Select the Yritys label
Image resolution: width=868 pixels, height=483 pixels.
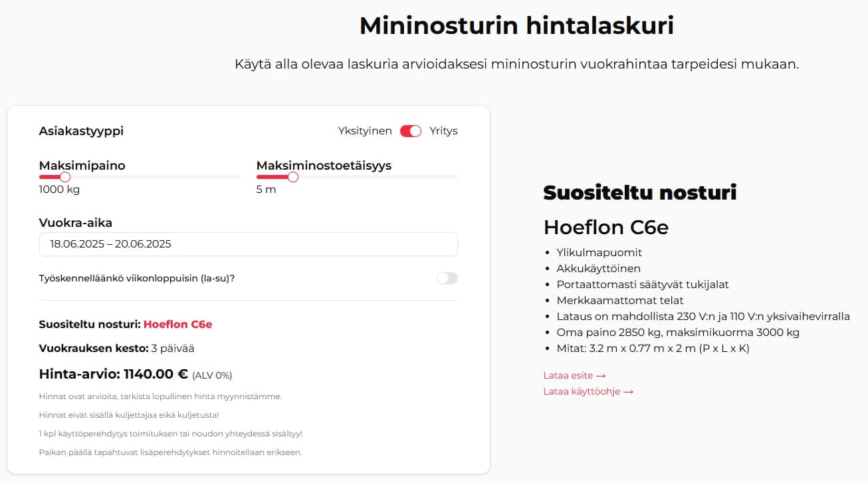(443, 131)
